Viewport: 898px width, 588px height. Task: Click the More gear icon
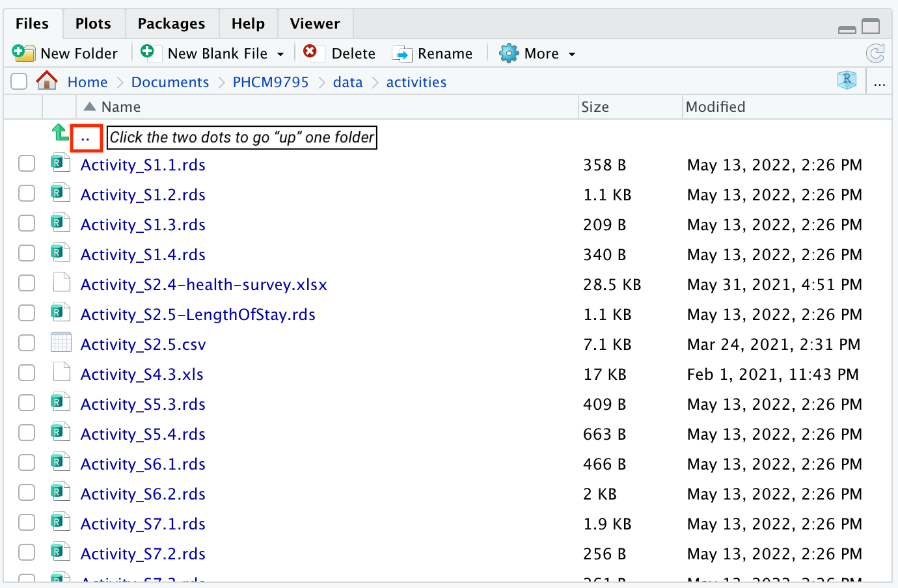508,53
